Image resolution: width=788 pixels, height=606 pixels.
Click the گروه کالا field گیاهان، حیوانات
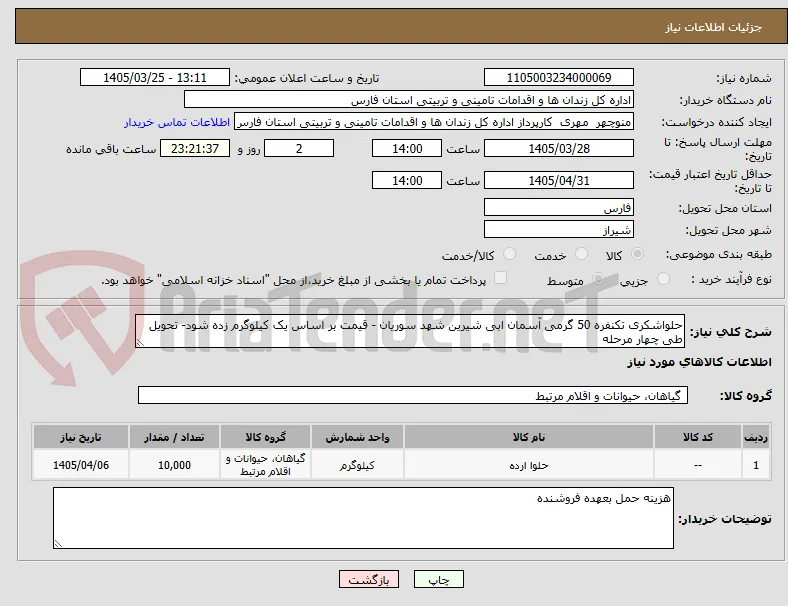point(413,395)
